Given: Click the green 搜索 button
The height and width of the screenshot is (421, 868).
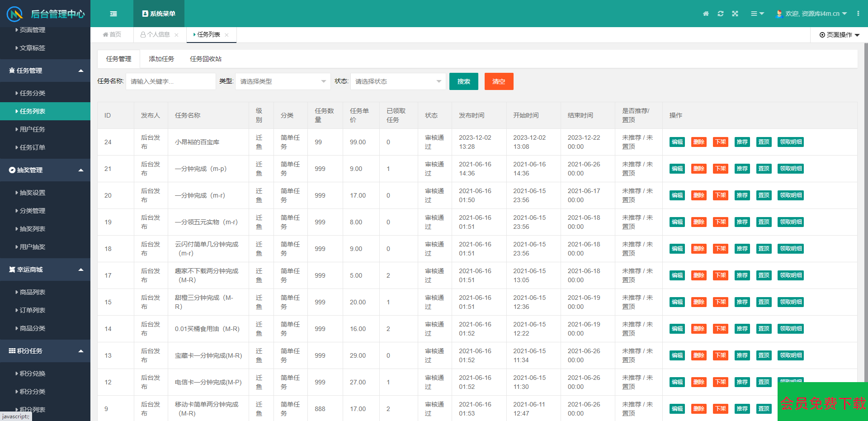Looking at the screenshot, I should (463, 81).
